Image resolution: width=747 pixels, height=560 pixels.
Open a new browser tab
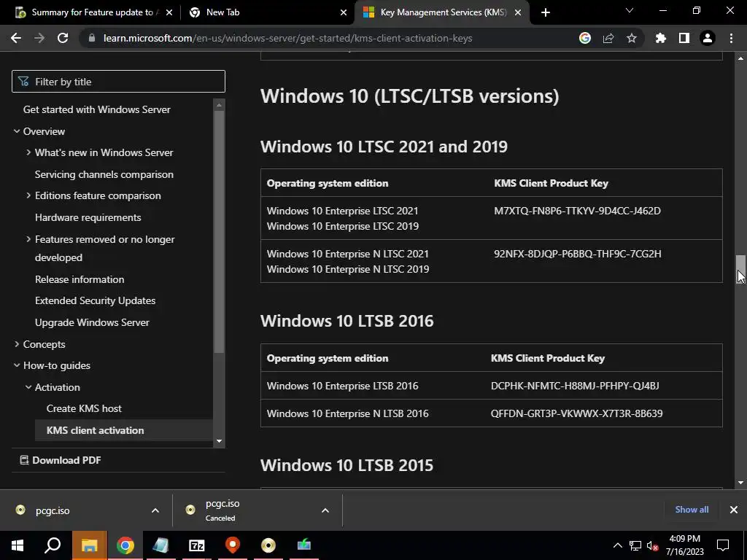click(x=546, y=12)
